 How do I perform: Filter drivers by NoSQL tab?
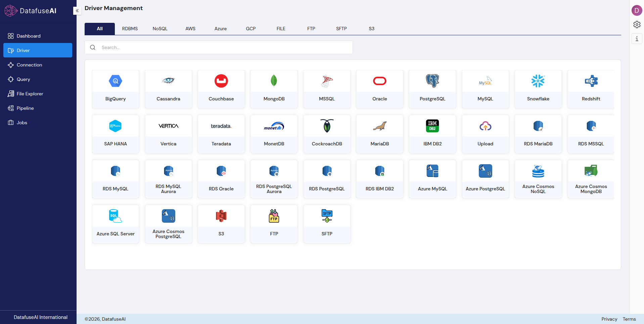[160, 29]
